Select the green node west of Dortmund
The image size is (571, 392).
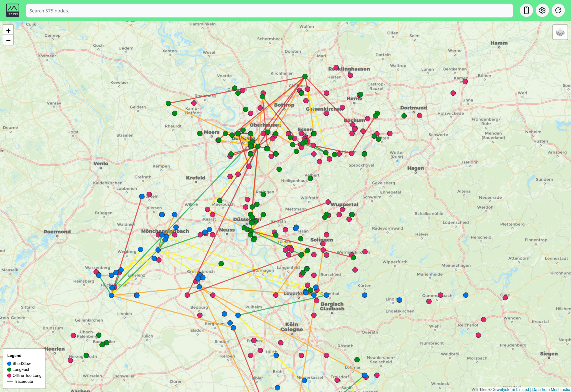[404, 116]
